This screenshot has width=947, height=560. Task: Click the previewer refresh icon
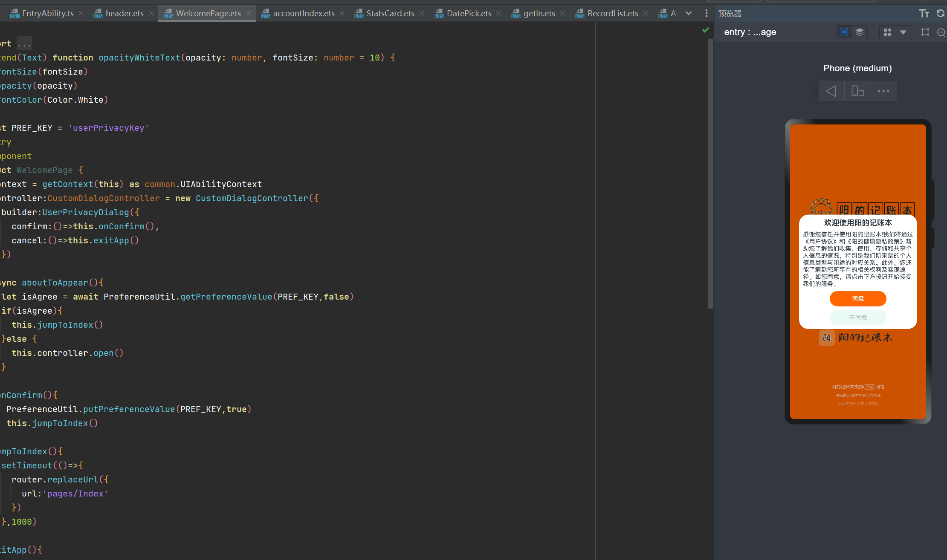[x=940, y=13]
